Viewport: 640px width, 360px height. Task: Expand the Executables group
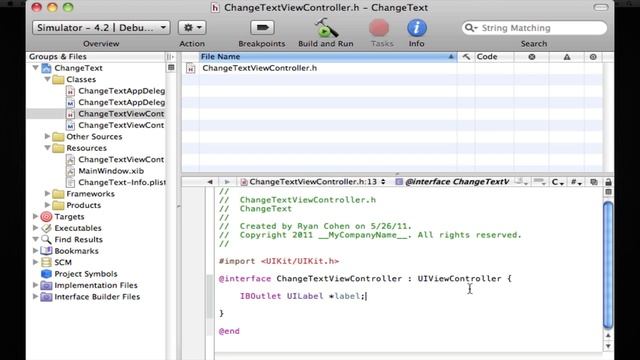36,228
